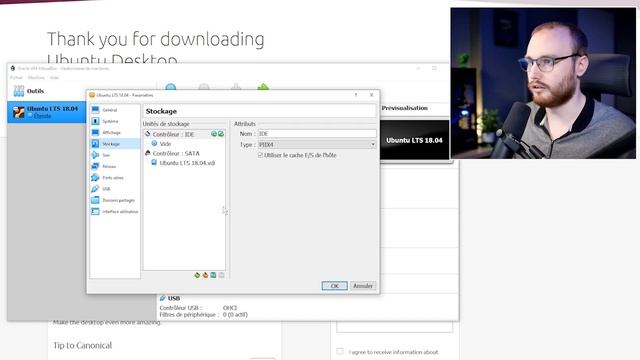Image resolution: width=640 pixels, height=360 pixels.
Task: Close the Ubuntu LTS 18.04 Paramètres dialog
Action: [x=371, y=95]
